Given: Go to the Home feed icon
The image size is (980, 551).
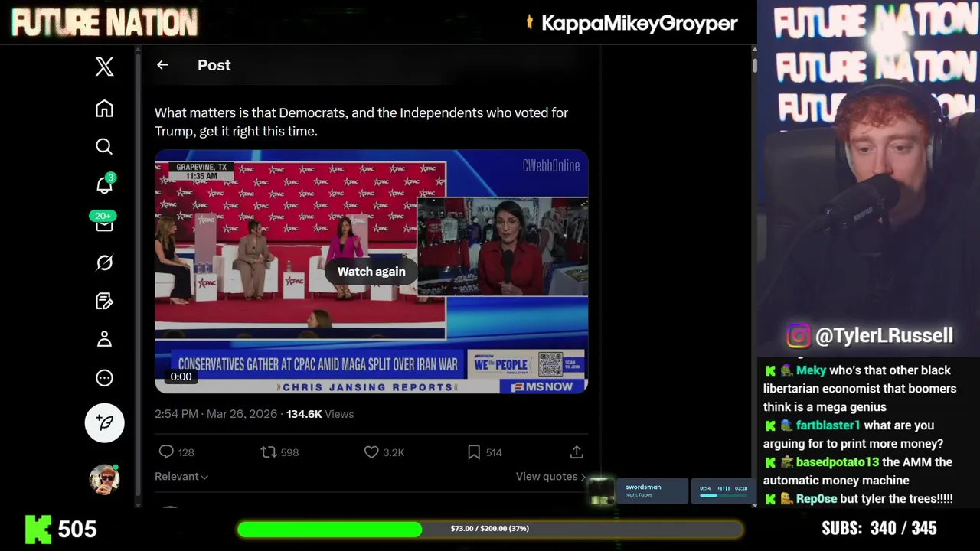Looking at the screenshot, I should [104, 108].
